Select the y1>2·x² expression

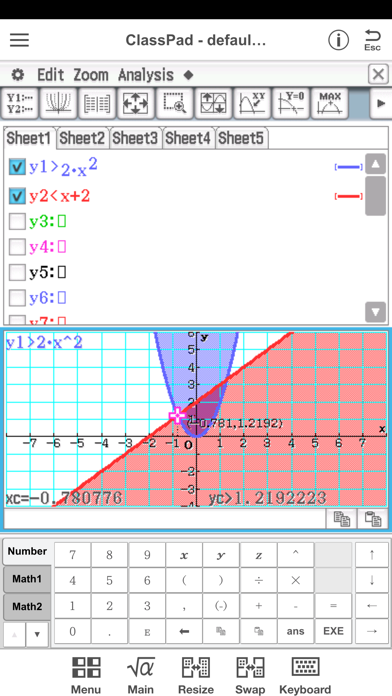click(x=63, y=167)
